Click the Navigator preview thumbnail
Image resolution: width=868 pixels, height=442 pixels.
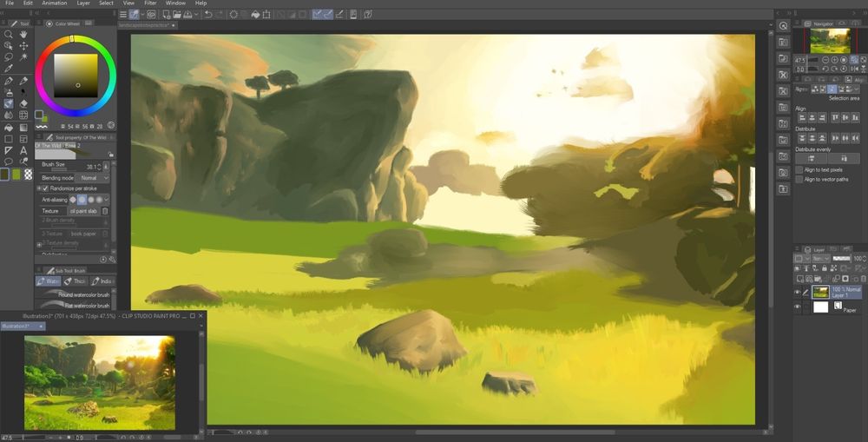(x=830, y=41)
